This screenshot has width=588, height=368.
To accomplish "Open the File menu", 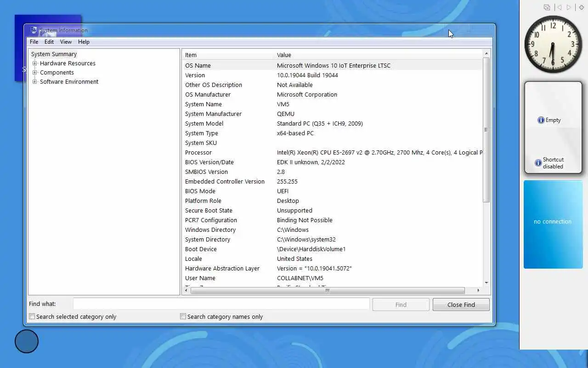I will [x=34, y=42].
